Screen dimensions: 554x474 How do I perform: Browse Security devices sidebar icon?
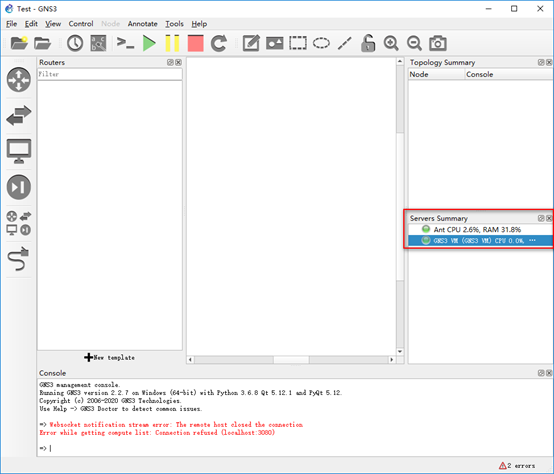[x=19, y=187]
